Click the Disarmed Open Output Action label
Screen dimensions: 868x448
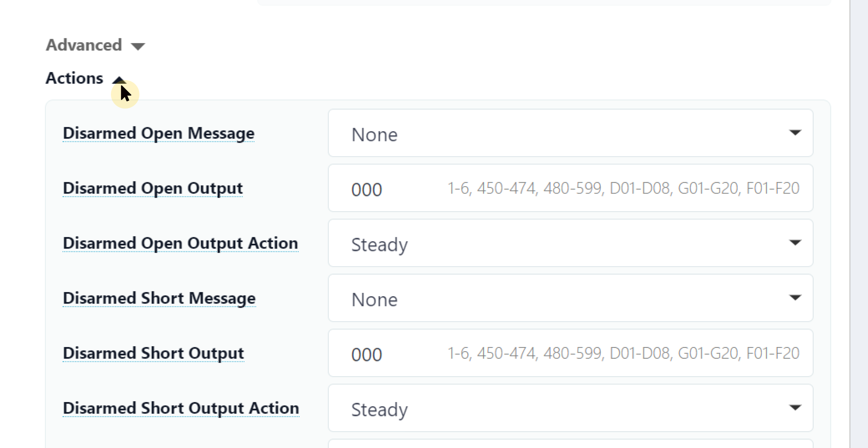180,243
